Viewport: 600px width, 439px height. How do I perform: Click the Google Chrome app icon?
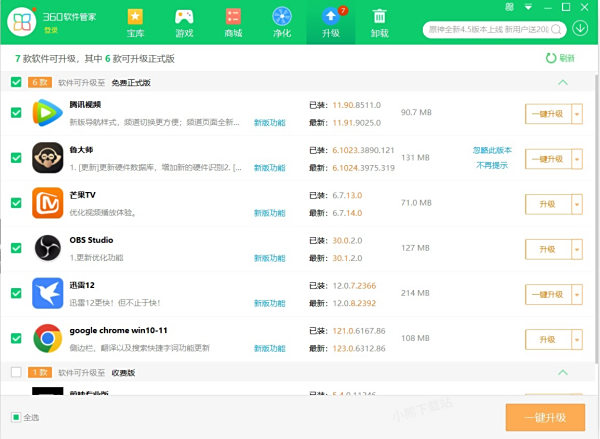47,338
